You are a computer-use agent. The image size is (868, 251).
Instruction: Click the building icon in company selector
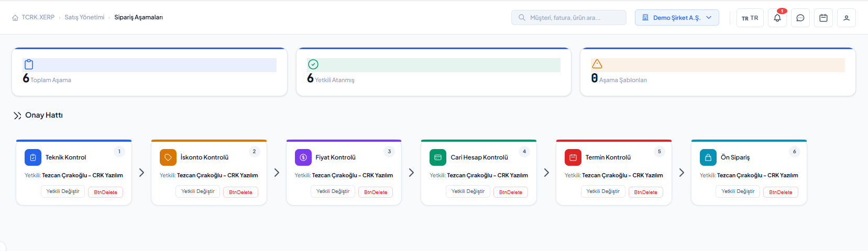pyautogui.click(x=645, y=18)
